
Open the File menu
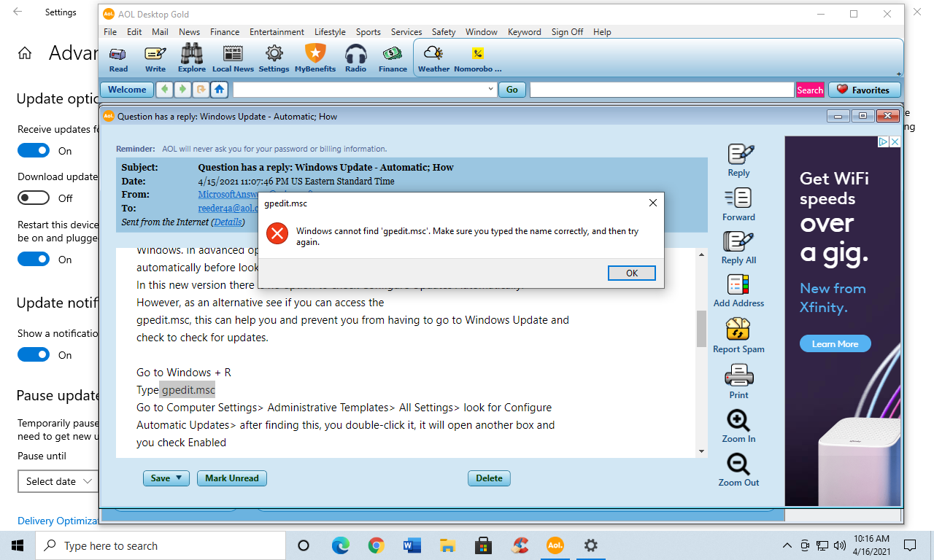[110, 32]
